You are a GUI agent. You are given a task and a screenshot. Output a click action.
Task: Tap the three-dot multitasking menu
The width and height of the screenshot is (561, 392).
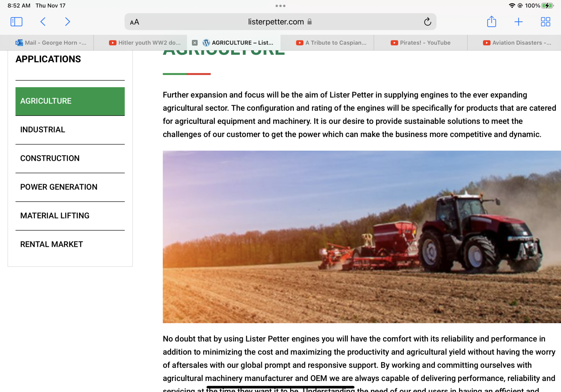280,6
